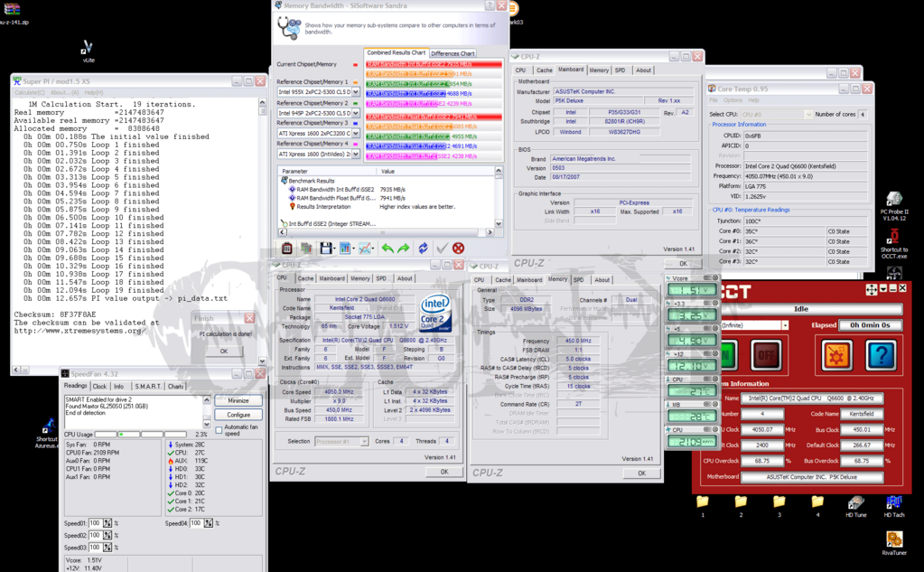
Task: Open the Options menu in Core Temp
Action: 733,100
